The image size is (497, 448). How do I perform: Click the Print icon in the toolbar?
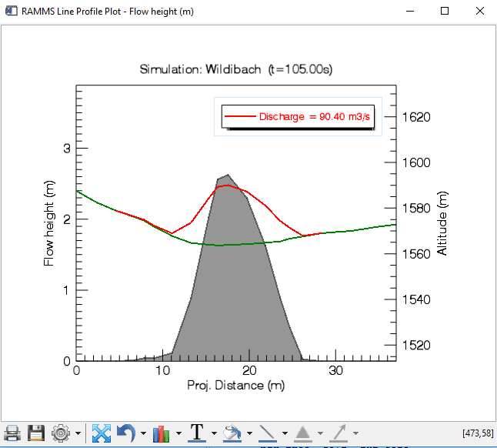(x=12, y=433)
